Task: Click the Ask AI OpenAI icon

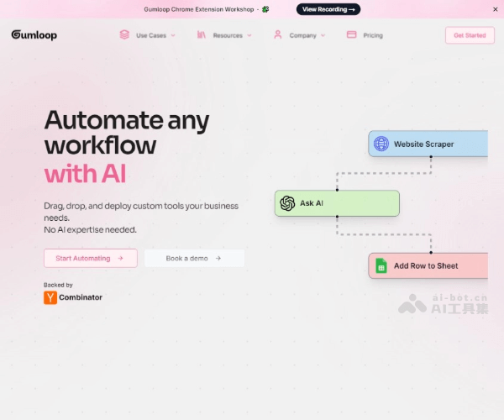Action: click(x=287, y=203)
